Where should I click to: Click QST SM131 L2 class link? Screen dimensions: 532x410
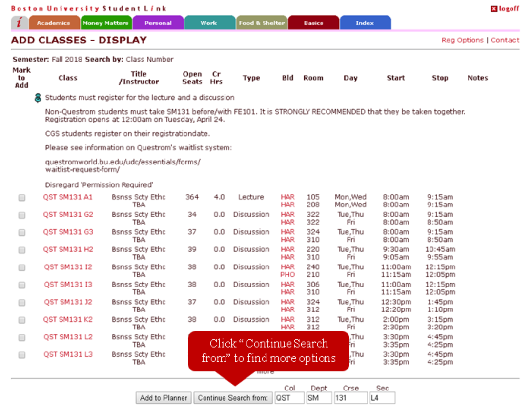click(x=68, y=337)
